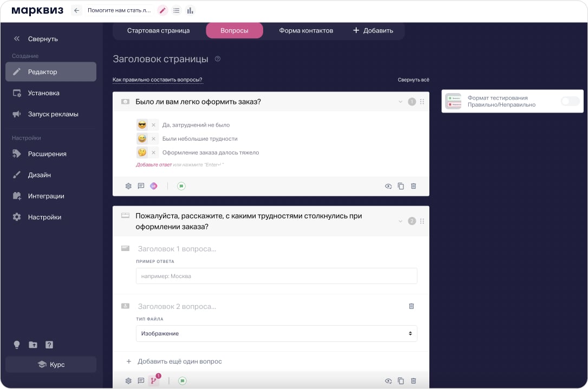Duplicate the first question with copy icon
The width and height of the screenshot is (588, 389).
401,186
